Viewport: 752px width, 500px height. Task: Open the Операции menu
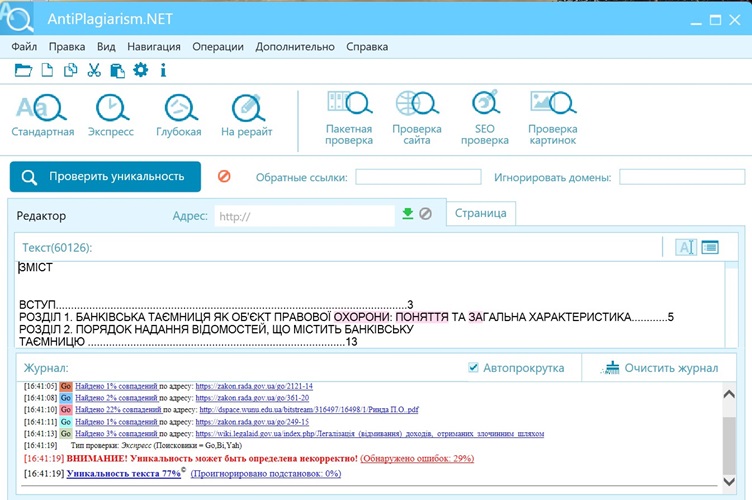click(x=218, y=47)
